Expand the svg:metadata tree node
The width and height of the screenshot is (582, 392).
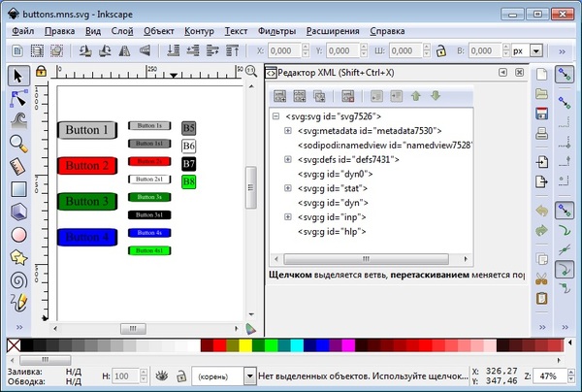(288, 131)
